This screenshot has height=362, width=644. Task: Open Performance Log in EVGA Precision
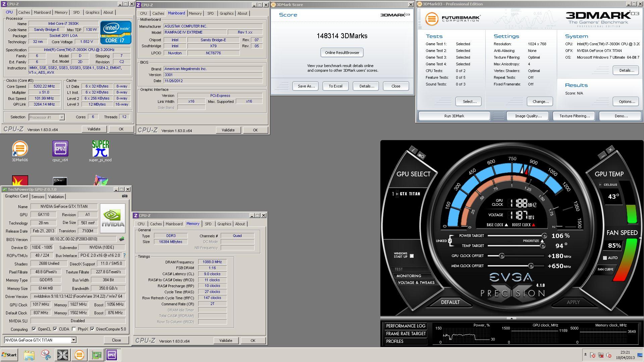click(x=406, y=326)
